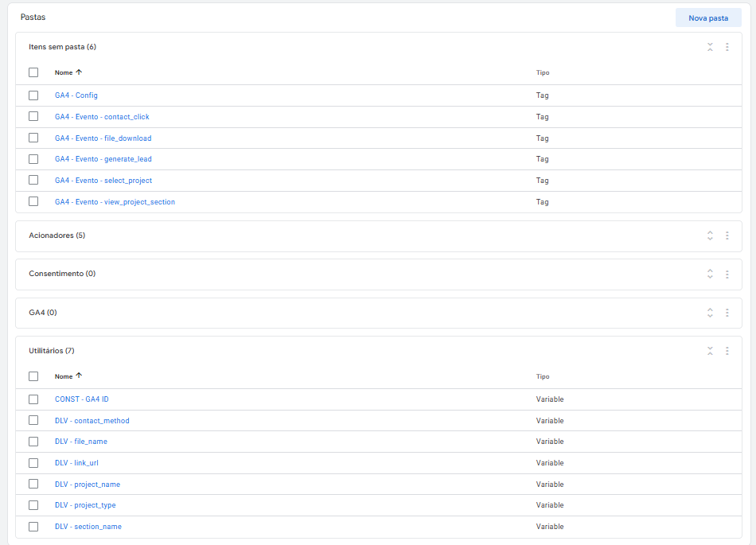Select the select_project tag checkbox
Screen dimensions: 756x545
point(33,181)
